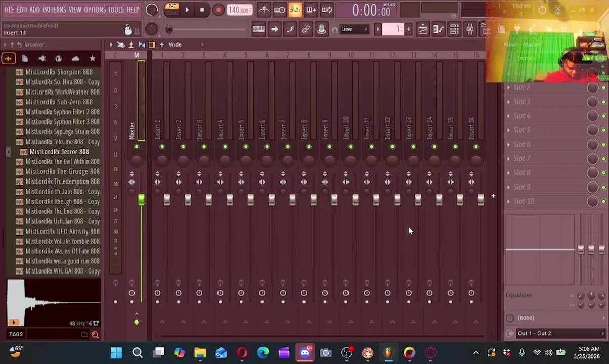The image size is (609, 364).
Task: Click the Equalizer label
Action: pyautogui.click(x=519, y=295)
